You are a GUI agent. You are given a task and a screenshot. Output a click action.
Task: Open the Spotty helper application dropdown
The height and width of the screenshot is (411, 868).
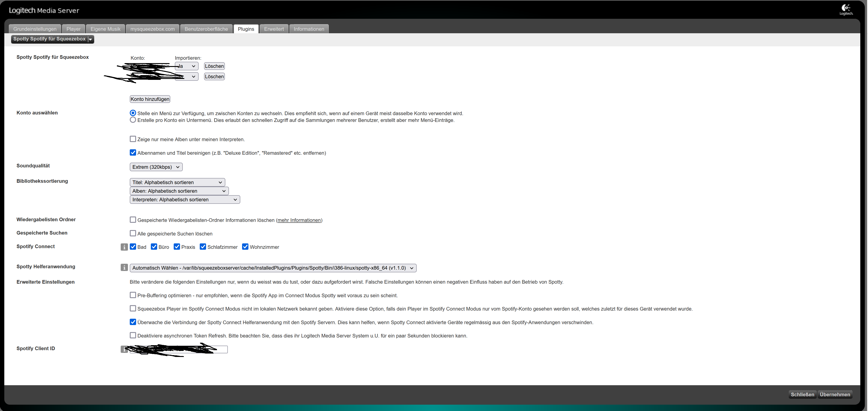273,268
